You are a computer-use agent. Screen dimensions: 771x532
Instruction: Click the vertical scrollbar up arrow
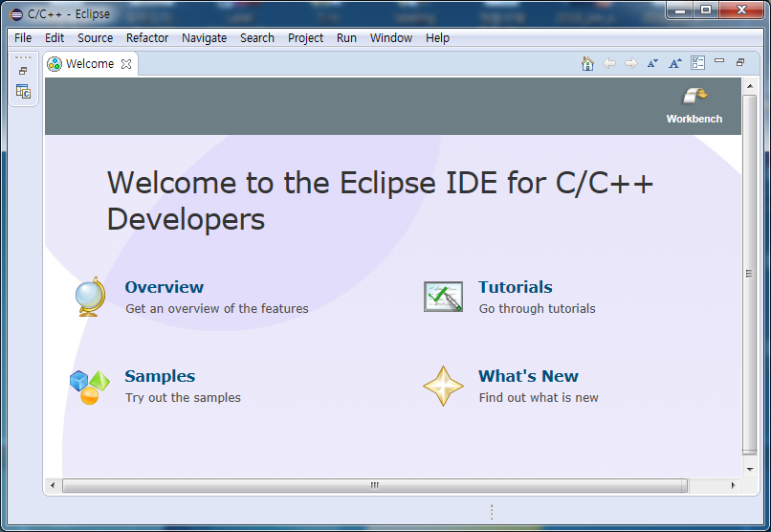pyautogui.click(x=750, y=86)
